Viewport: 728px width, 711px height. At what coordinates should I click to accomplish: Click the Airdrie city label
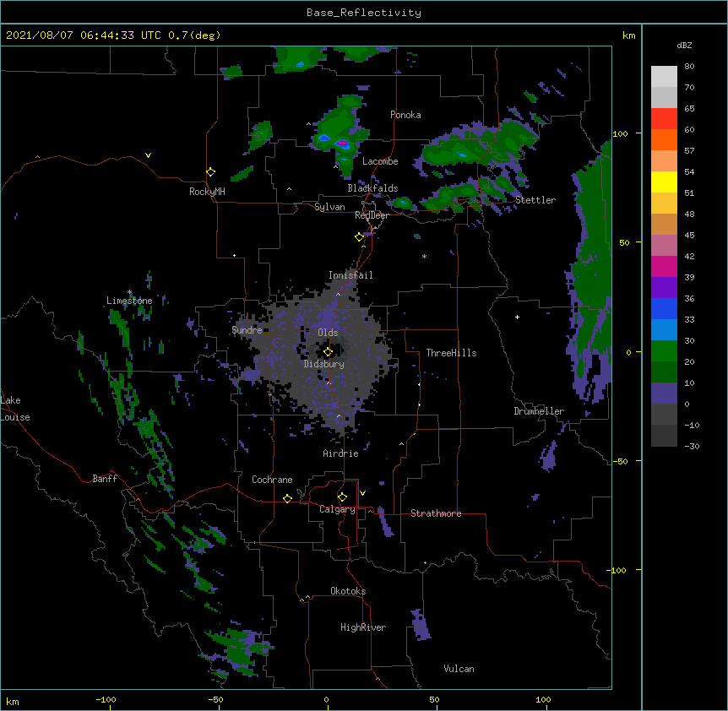[x=340, y=453]
